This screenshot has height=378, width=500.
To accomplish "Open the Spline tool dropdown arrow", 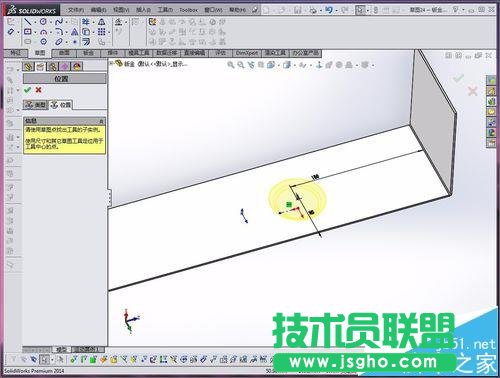I will pyautogui.click(x=66, y=23).
